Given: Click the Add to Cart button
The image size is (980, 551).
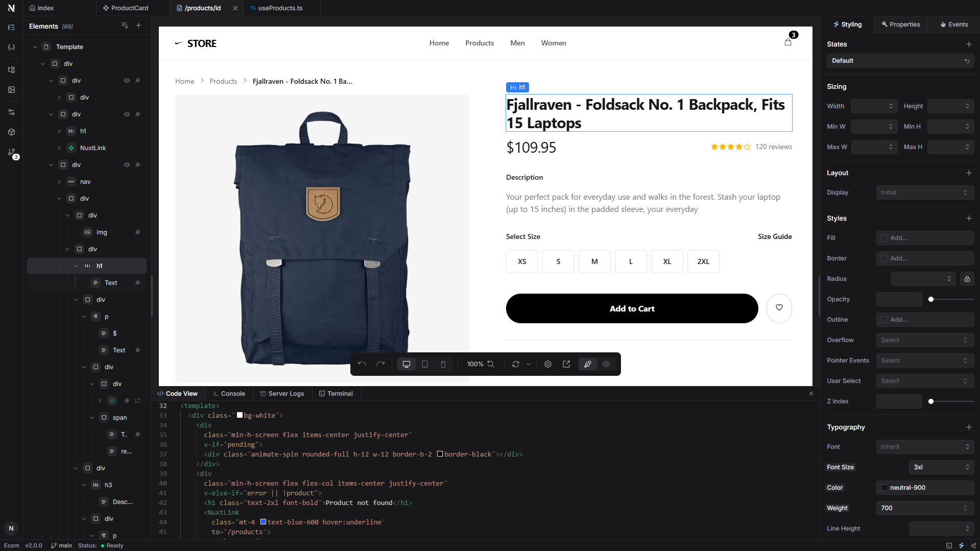Looking at the screenshot, I should pyautogui.click(x=632, y=308).
